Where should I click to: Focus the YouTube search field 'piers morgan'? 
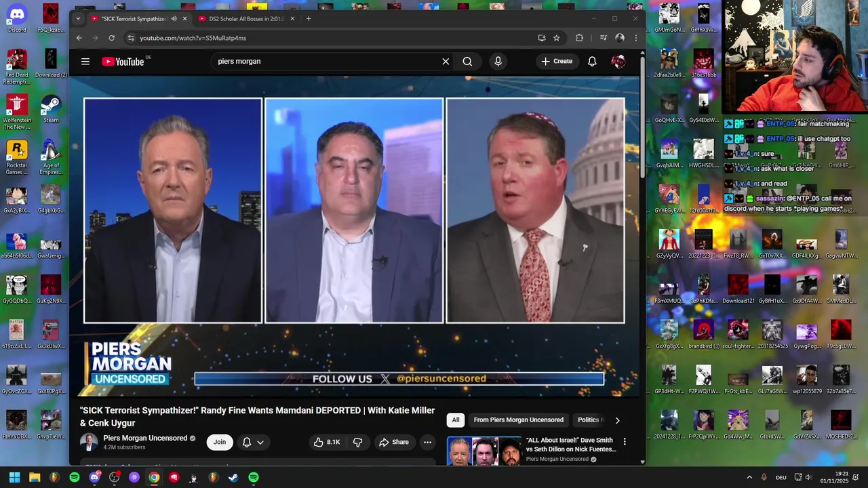click(325, 62)
